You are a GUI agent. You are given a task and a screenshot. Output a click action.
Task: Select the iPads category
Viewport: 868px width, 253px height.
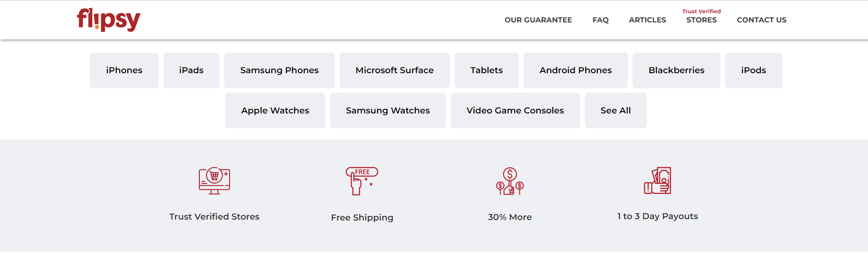[x=191, y=70]
